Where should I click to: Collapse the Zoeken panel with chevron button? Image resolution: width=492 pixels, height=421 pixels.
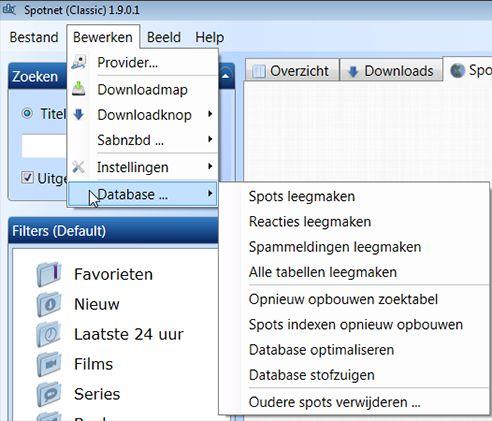pos(226,75)
